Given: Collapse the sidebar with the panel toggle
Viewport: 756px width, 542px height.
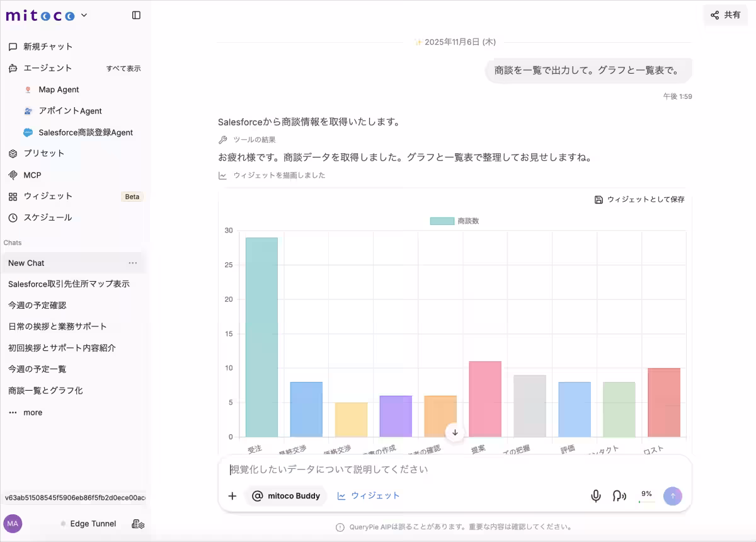Looking at the screenshot, I should click(136, 14).
